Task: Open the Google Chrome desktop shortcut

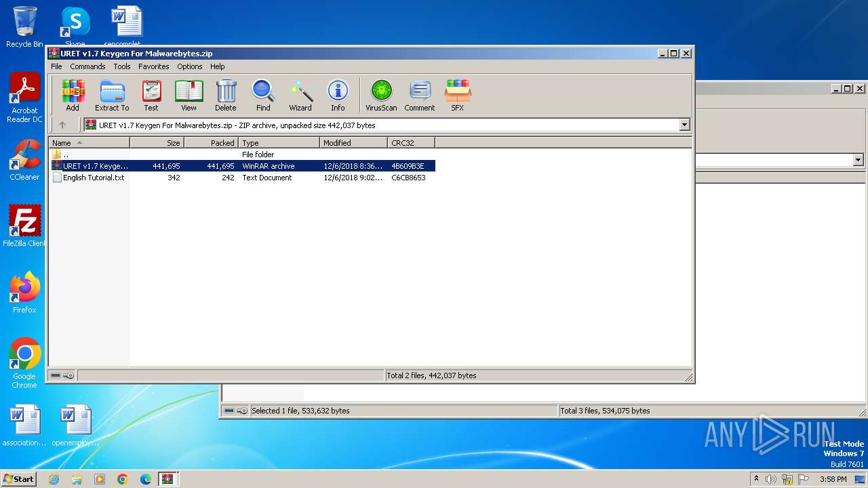Action: 24,363
